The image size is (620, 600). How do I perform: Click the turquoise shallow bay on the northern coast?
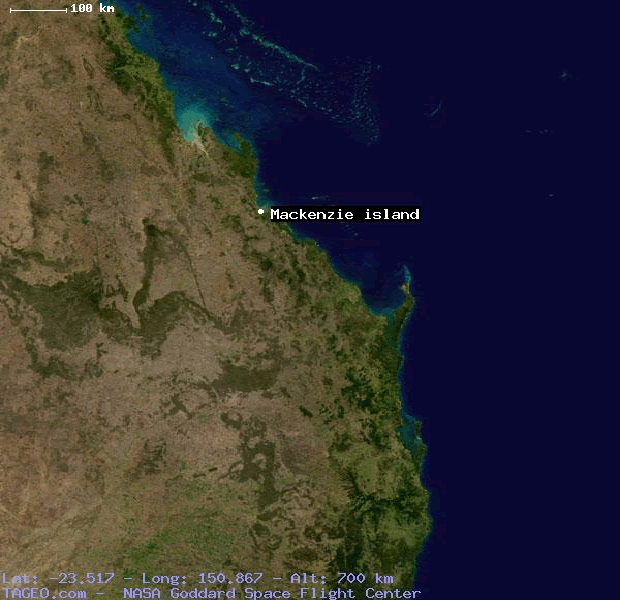click(190, 124)
